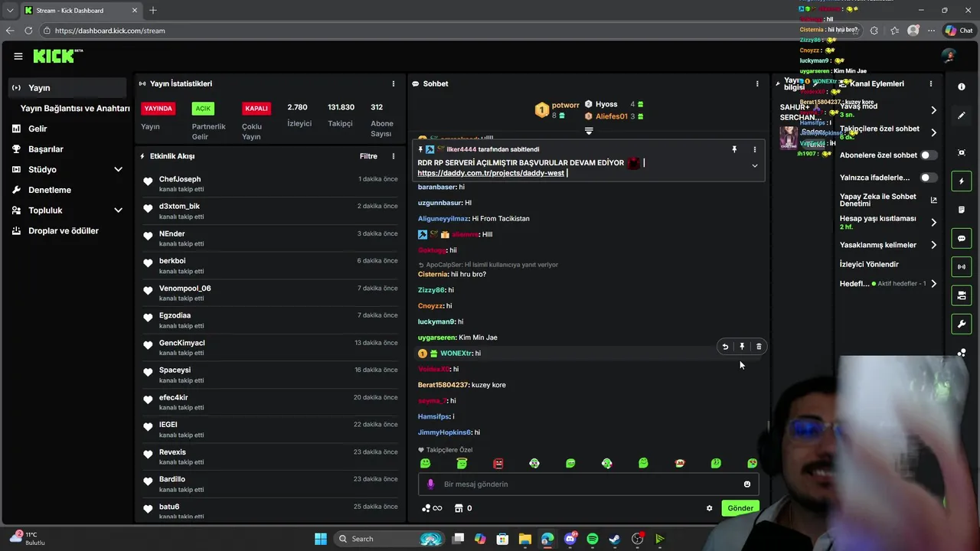Unpin the pinned message via pin icon
The height and width of the screenshot is (551, 980).
[x=734, y=150]
